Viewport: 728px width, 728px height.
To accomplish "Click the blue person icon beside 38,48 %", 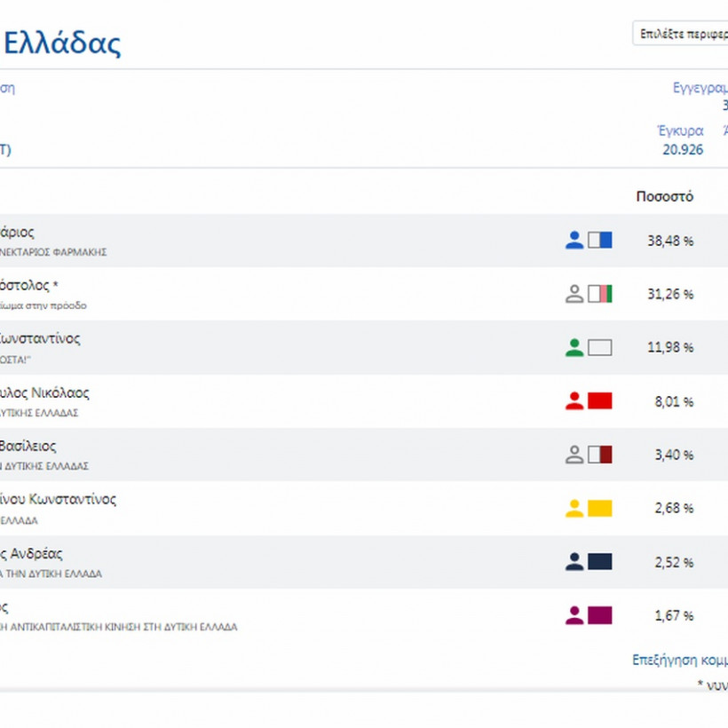I will (x=574, y=240).
